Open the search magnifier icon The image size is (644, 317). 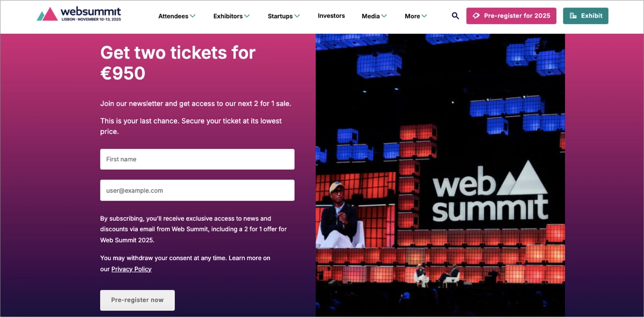click(x=455, y=16)
